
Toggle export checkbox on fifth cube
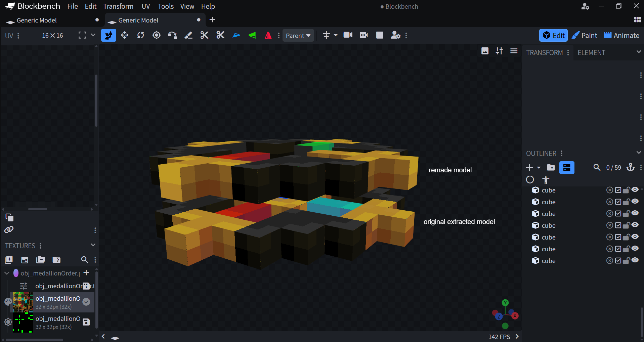pyautogui.click(x=618, y=237)
